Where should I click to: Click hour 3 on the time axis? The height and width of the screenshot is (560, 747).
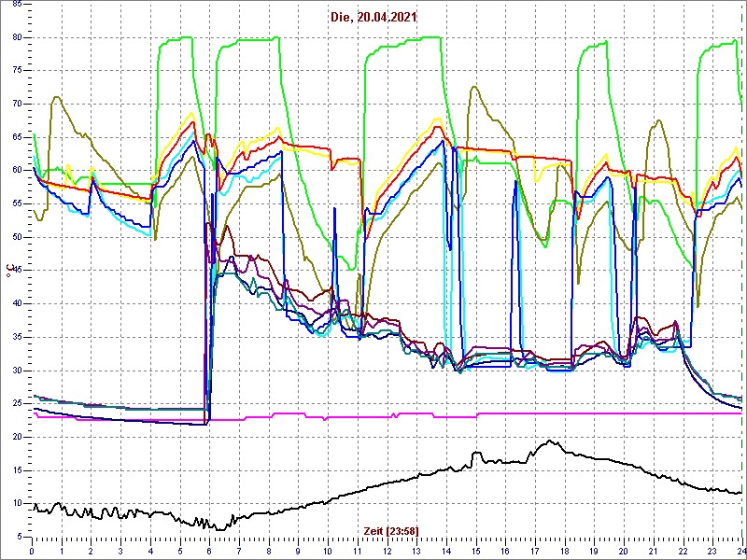(120, 552)
